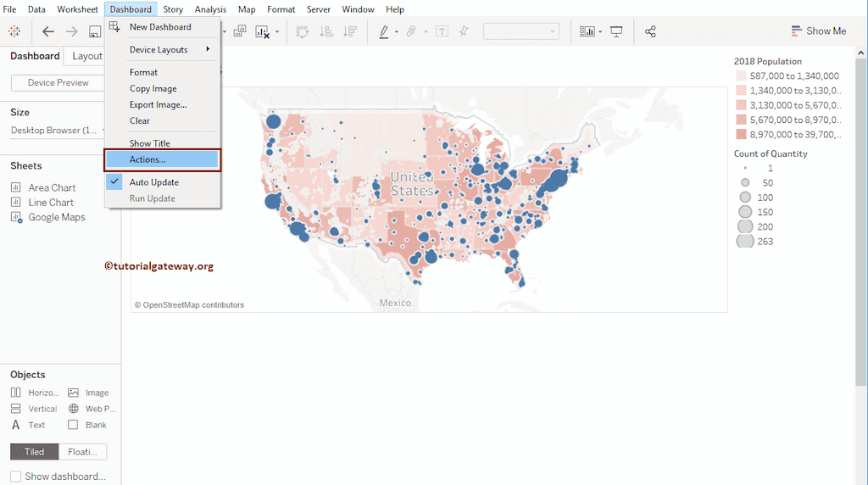Open the Show Me panel
The image size is (868, 485).
818,31
